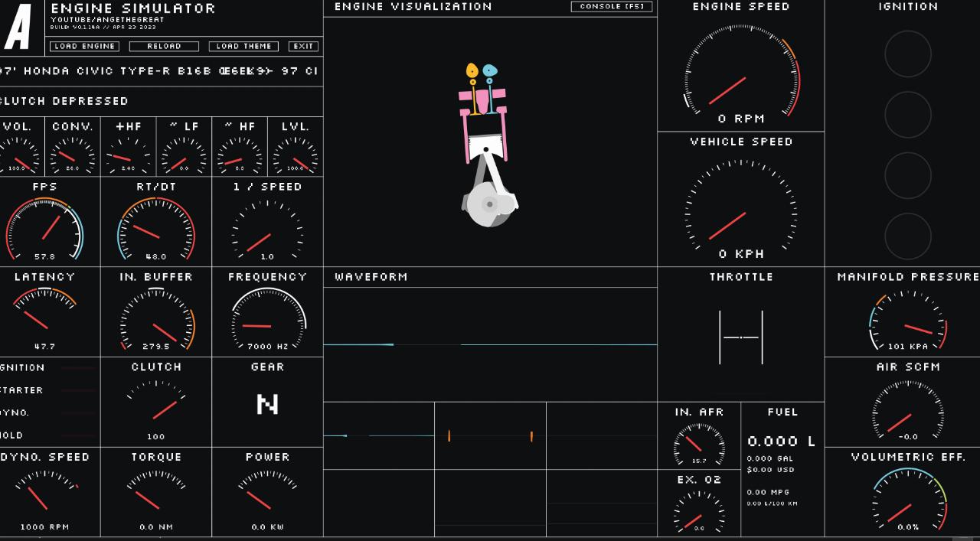Click the Load Engine button
The height and width of the screenshot is (541, 980).
click(84, 46)
